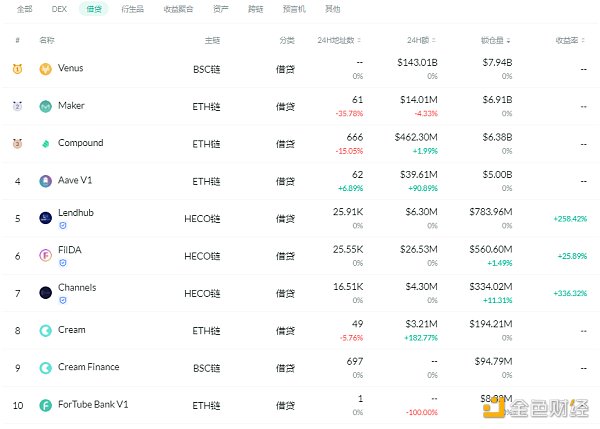Click the Compound logo icon

pos(46,144)
